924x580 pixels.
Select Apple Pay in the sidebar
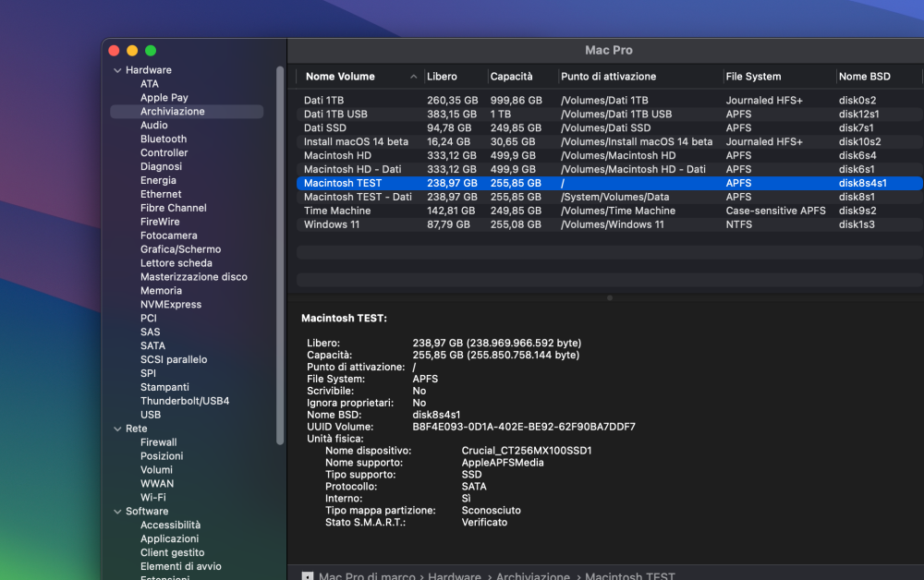coord(164,98)
